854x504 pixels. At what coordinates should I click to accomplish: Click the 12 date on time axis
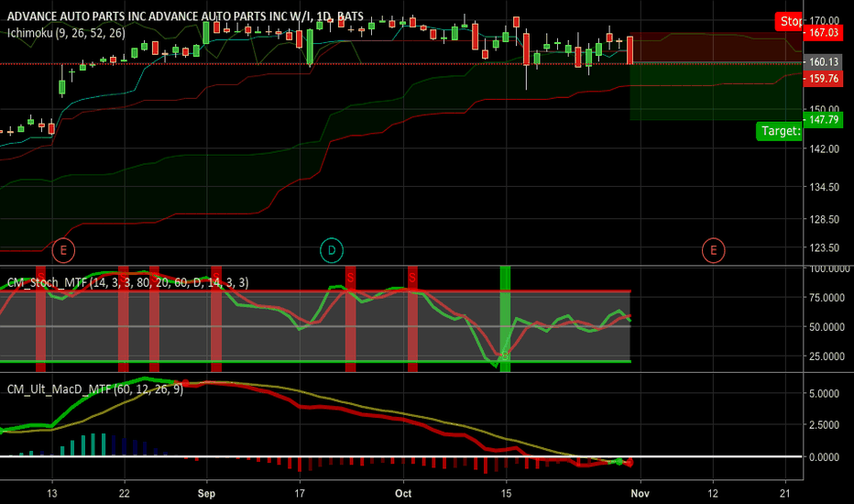pyautogui.click(x=713, y=494)
